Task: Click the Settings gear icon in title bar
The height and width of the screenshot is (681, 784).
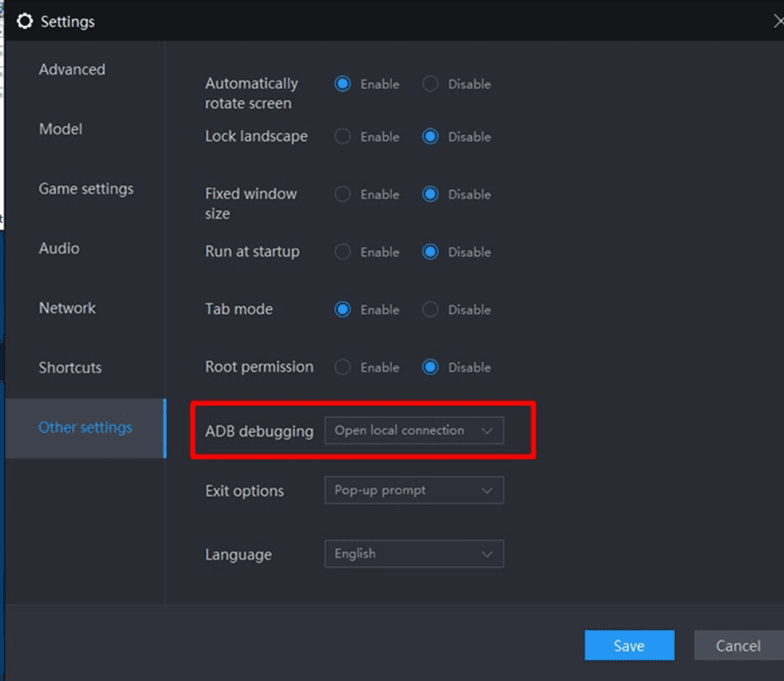Action: [x=25, y=21]
